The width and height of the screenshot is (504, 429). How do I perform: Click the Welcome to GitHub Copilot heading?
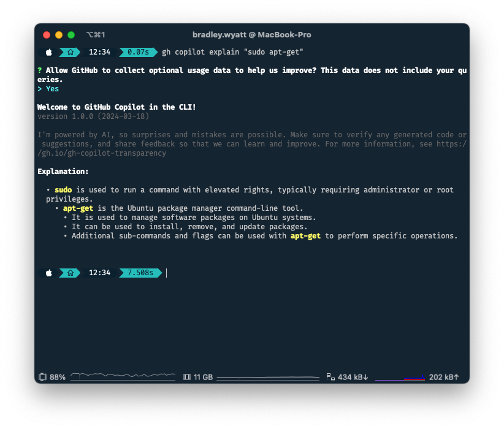116,107
